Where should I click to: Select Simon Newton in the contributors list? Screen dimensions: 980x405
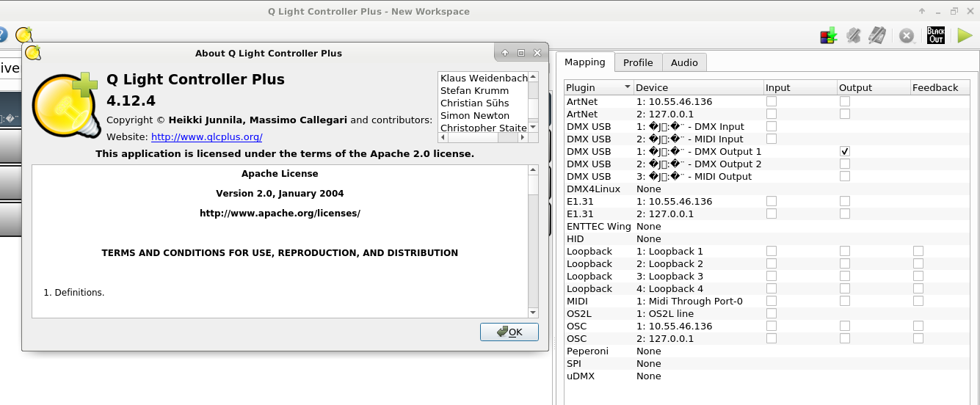click(x=483, y=115)
